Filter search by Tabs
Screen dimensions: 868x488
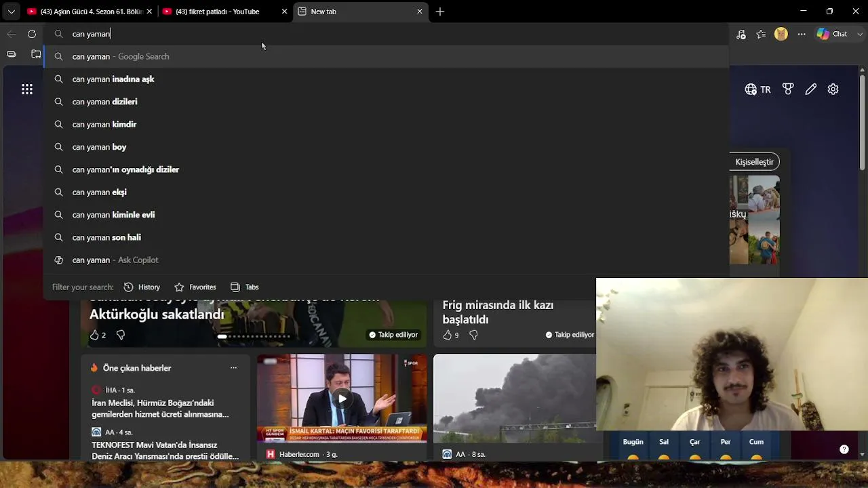245,287
